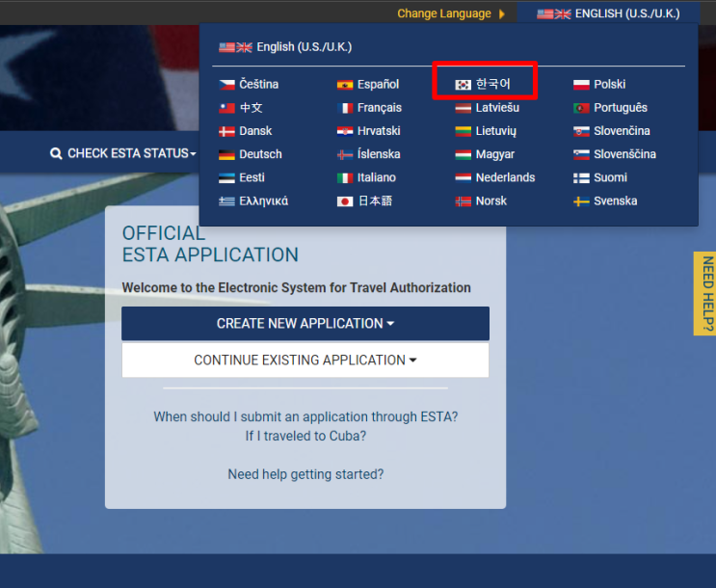The width and height of the screenshot is (716, 588).
Task: Select Nederlands language text
Action: pyautogui.click(x=505, y=177)
